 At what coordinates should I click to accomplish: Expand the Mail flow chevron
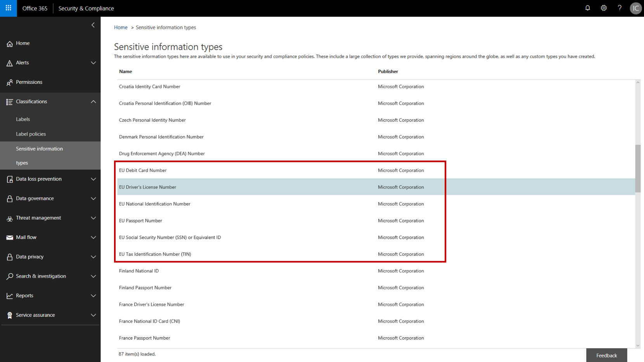tap(93, 237)
